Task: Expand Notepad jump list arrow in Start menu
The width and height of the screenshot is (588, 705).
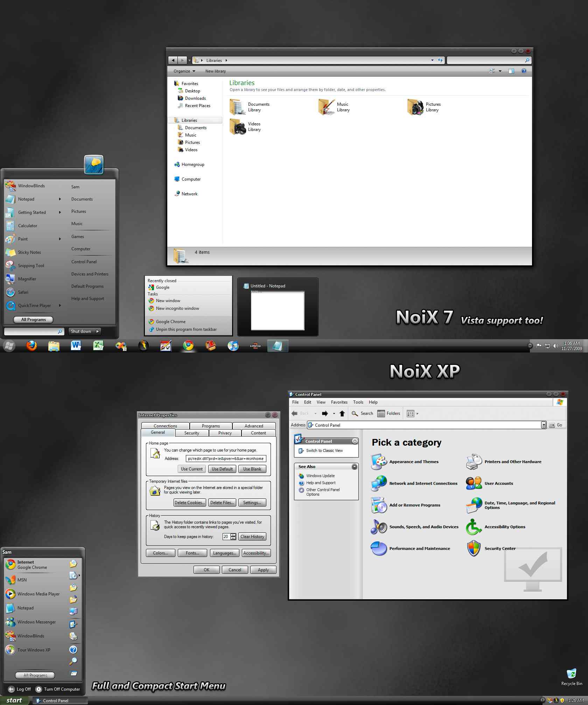Action: tap(60, 199)
